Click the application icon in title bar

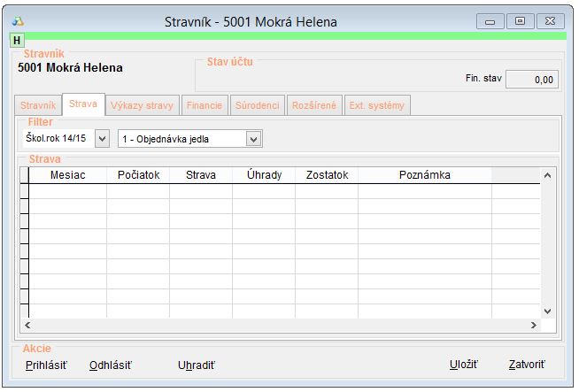pyautogui.click(x=19, y=20)
